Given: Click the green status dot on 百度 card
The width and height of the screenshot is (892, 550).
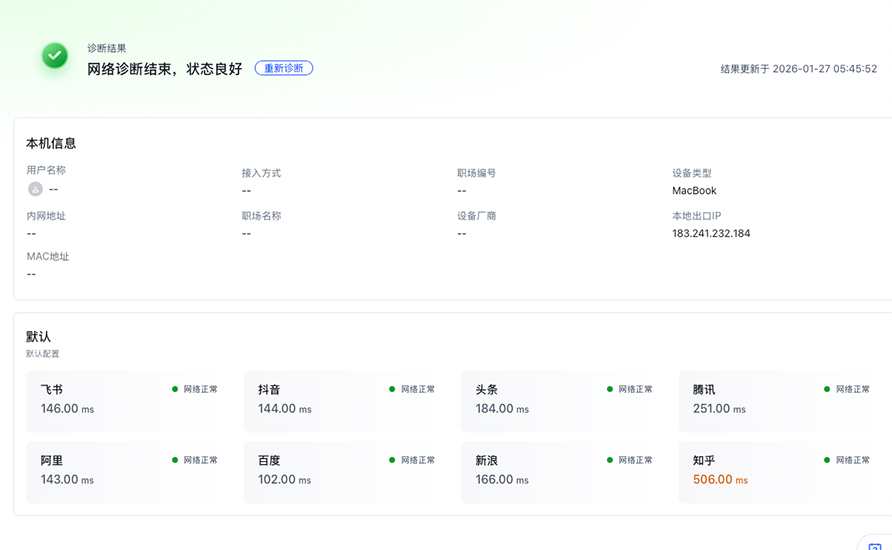Looking at the screenshot, I should point(392,460).
